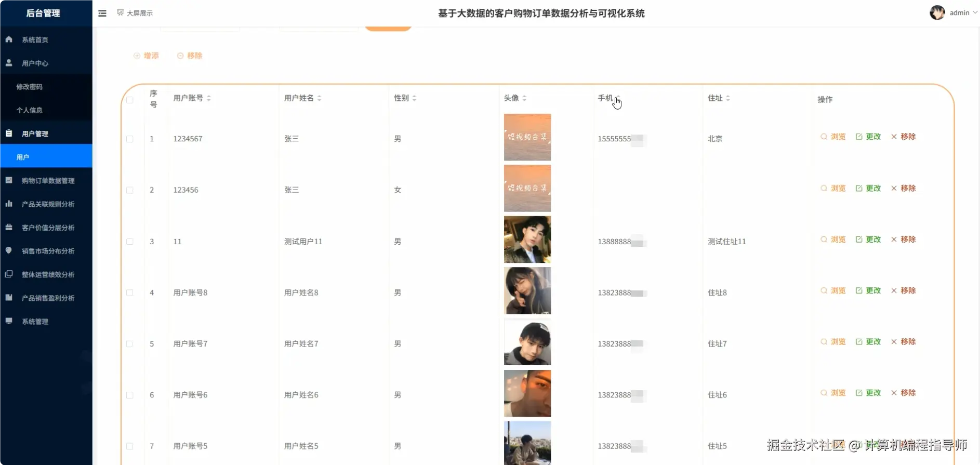Check the row 1 checkbox for 1234567

pyautogui.click(x=130, y=139)
